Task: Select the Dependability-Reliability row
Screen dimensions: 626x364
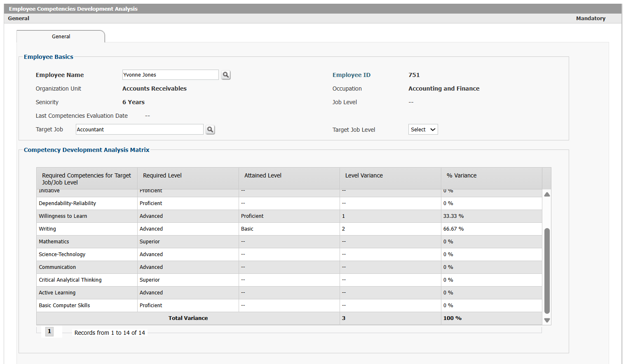Action: coord(289,203)
